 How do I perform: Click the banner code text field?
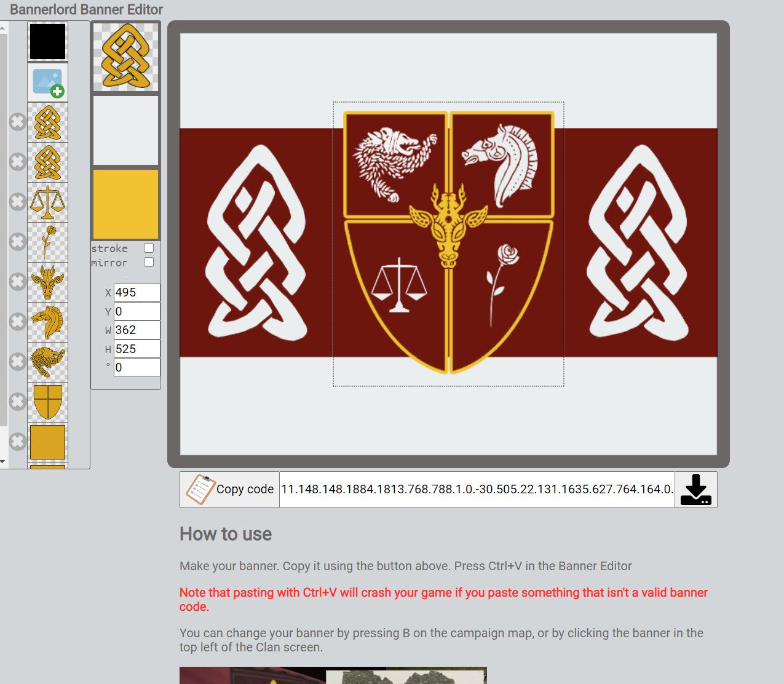tap(477, 490)
